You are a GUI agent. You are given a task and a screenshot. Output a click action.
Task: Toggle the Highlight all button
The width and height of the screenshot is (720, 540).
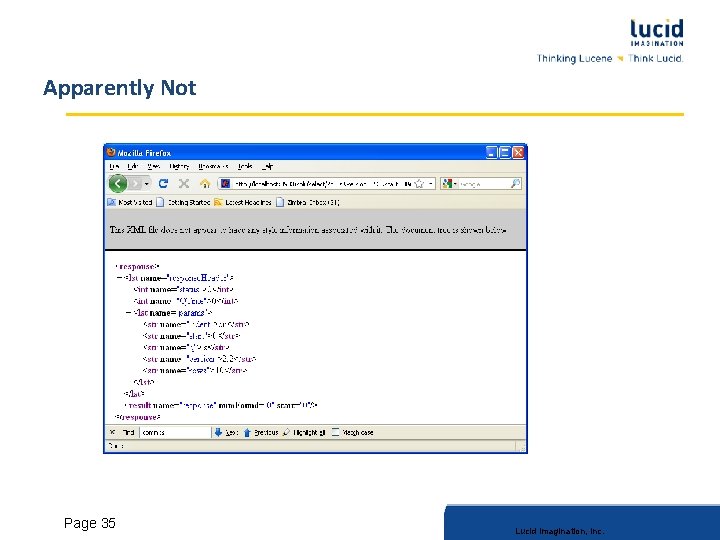[304, 432]
